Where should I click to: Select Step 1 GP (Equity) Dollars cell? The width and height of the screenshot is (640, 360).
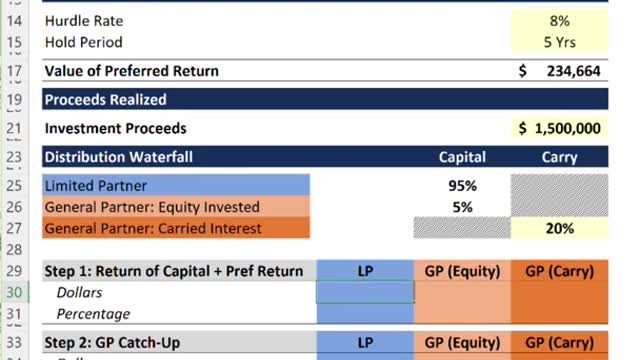(x=462, y=292)
